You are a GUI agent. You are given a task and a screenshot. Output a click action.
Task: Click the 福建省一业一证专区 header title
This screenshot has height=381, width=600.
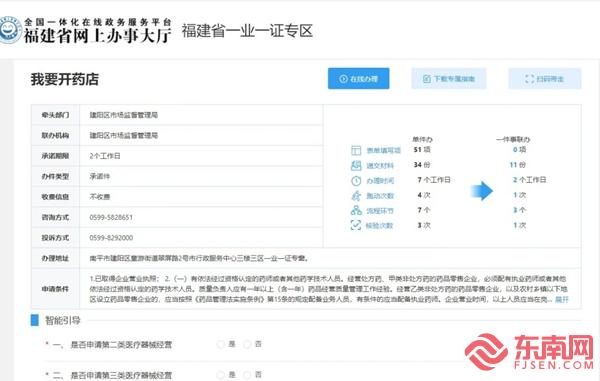pos(247,31)
